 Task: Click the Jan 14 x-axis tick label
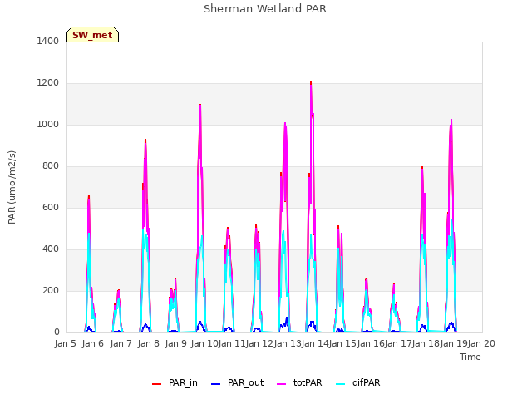click(315, 343)
